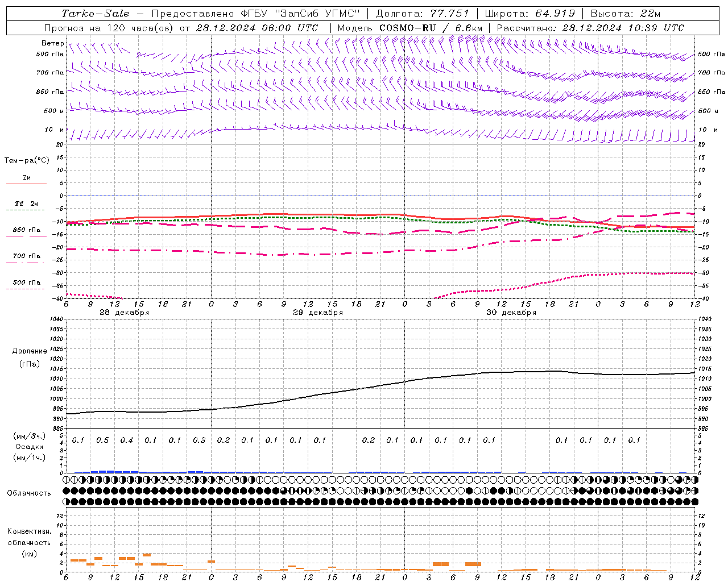The image size is (728, 582).
Task: Click the 'Тем-ра(°C)' temperature panel label
Action: pyautogui.click(x=27, y=161)
